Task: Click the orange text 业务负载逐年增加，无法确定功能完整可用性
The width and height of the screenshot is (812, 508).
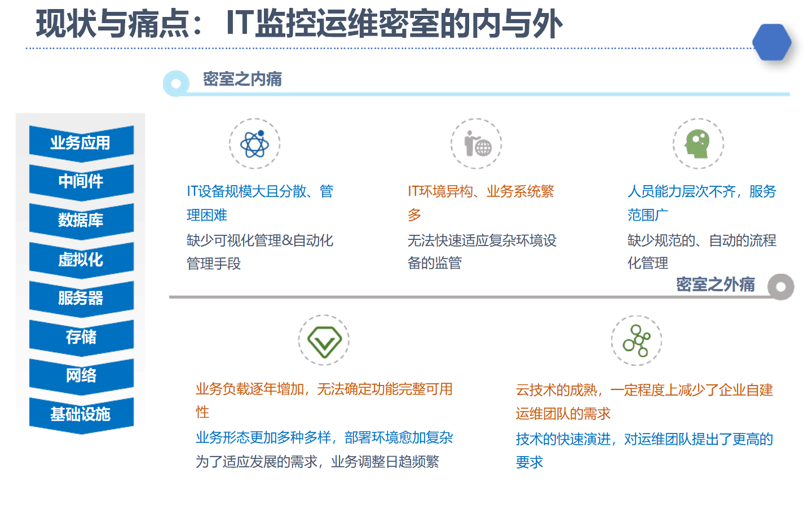Action: pos(324,400)
